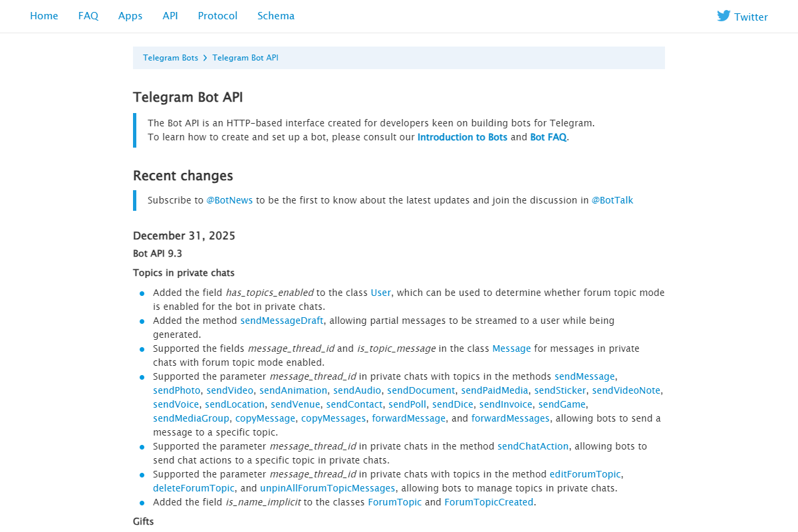View the editForumTopic method link
The image size is (798, 532).
(x=585, y=473)
